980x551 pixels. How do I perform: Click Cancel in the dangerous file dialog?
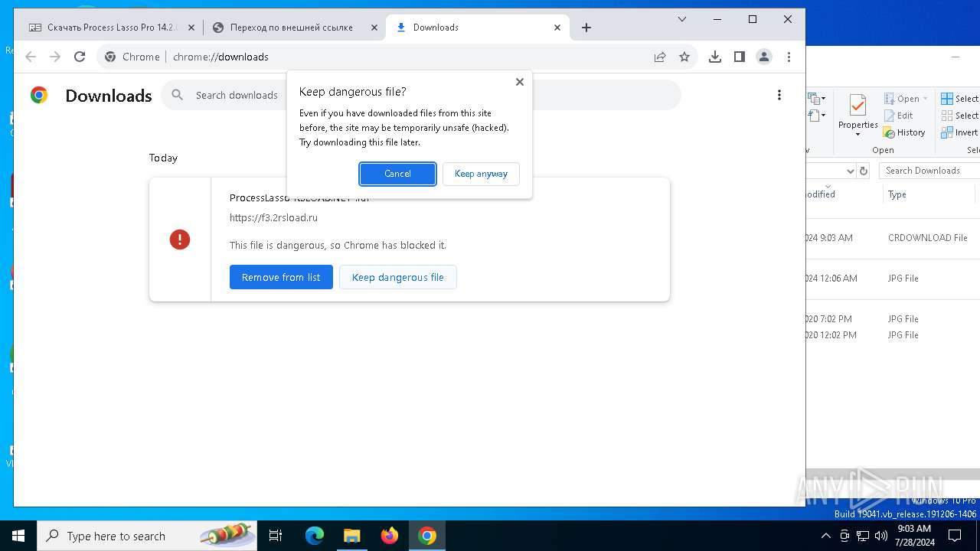(x=397, y=174)
